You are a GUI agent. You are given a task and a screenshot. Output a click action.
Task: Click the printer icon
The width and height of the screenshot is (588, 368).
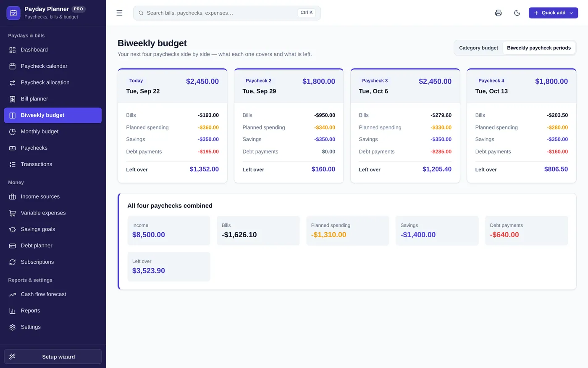(x=498, y=13)
